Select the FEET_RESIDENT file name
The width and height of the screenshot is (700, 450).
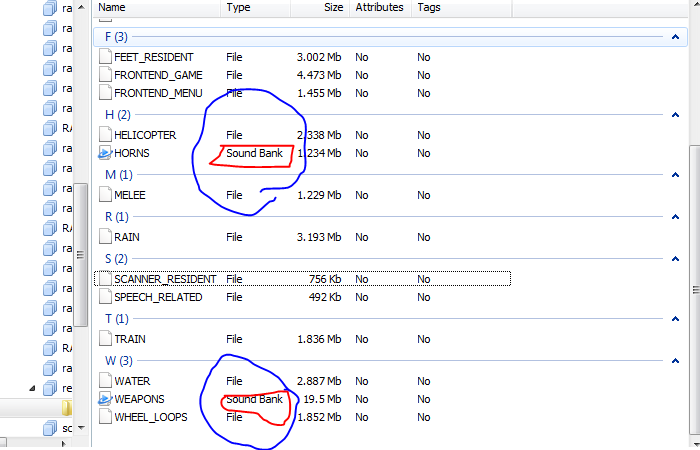point(154,57)
